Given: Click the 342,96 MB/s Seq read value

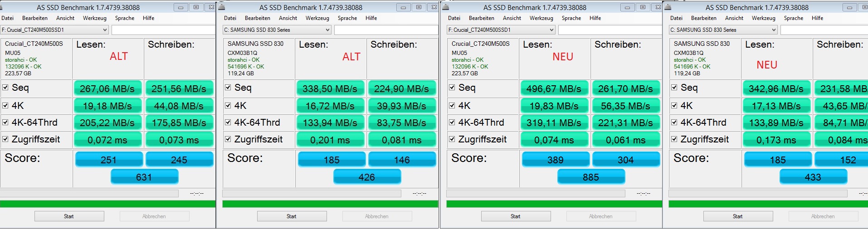Looking at the screenshot, I should click(x=776, y=88).
